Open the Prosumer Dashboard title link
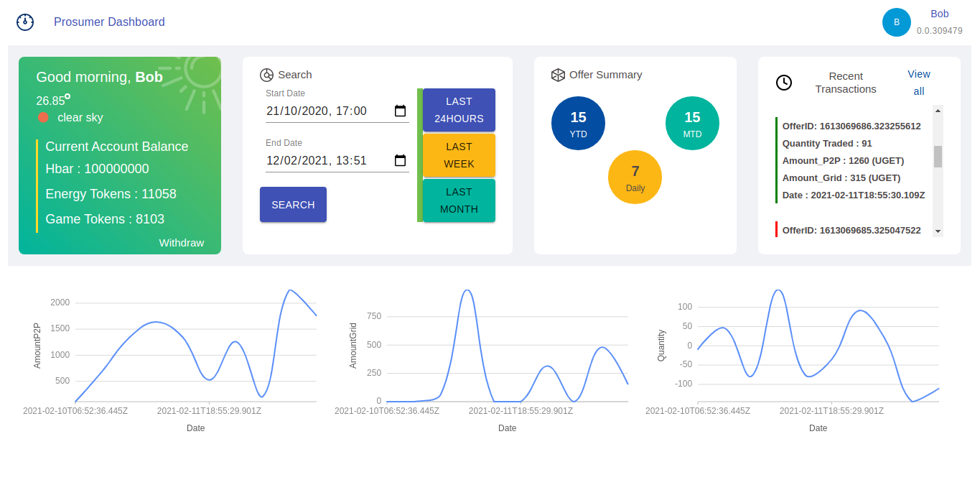The height and width of the screenshot is (480, 980). 109,22
